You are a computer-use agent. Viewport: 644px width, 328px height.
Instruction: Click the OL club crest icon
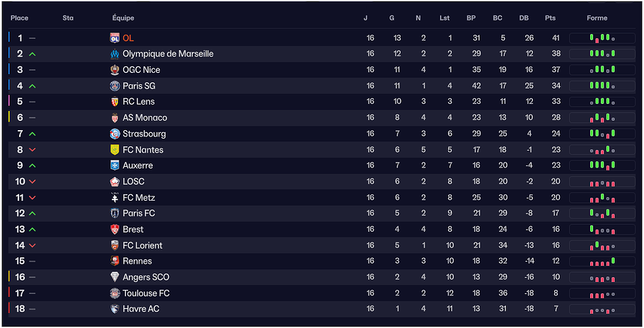click(115, 38)
